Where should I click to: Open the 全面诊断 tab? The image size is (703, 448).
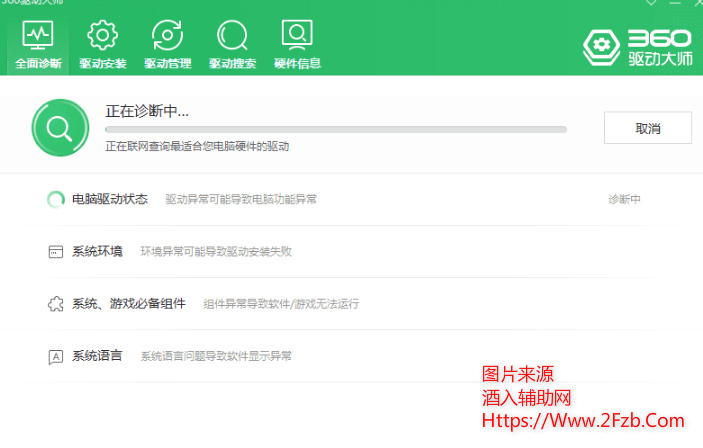pos(38,45)
